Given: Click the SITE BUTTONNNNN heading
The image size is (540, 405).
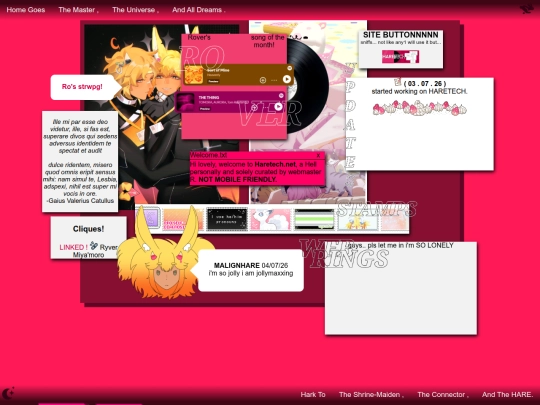Looking at the screenshot, I should point(401,35).
